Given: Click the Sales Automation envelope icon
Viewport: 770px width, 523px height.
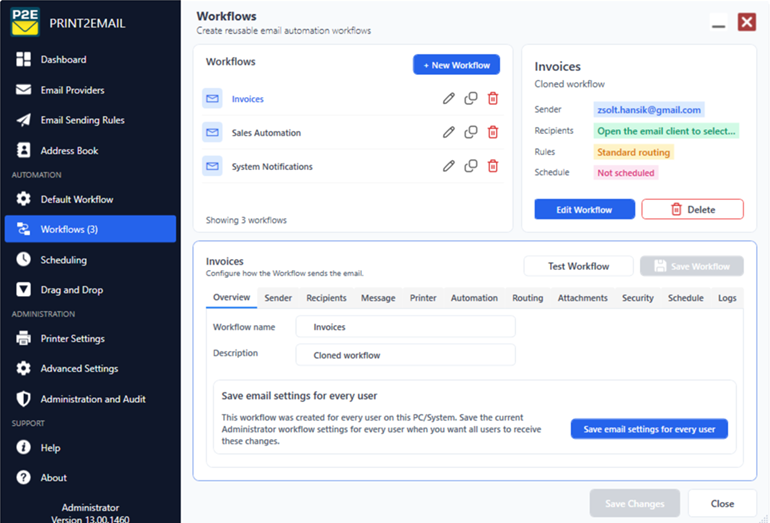Looking at the screenshot, I should pos(212,132).
